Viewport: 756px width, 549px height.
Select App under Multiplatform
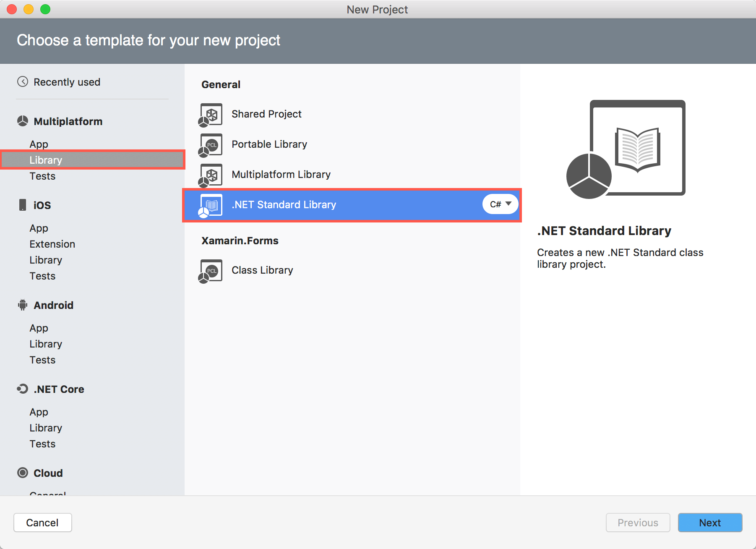click(39, 144)
